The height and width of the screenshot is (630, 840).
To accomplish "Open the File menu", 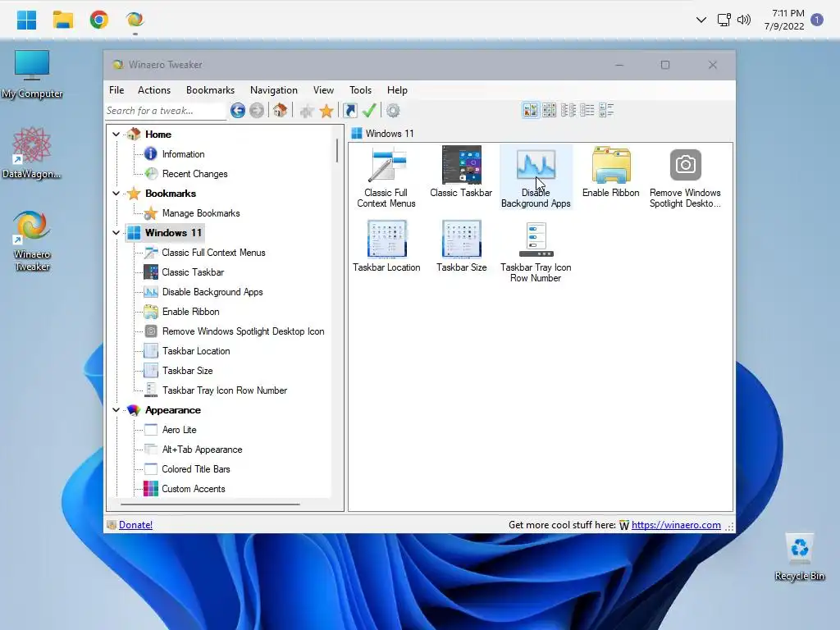I will pyautogui.click(x=116, y=90).
